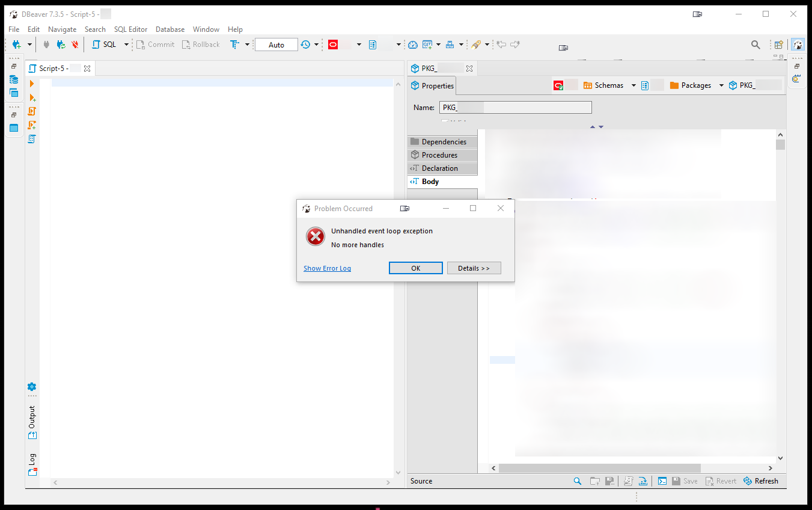Show the Log view

pos(32,460)
